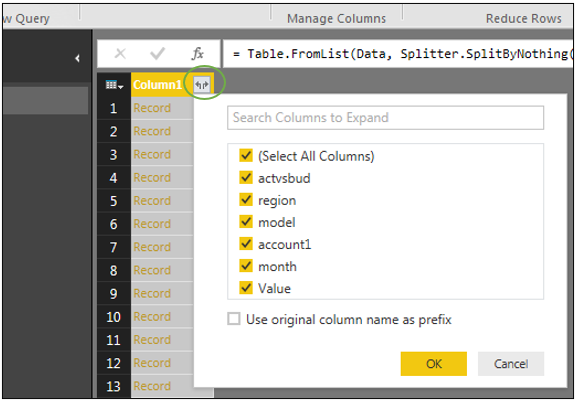Toggle the account1 column checkbox
The image size is (576, 402).
tap(246, 244)
